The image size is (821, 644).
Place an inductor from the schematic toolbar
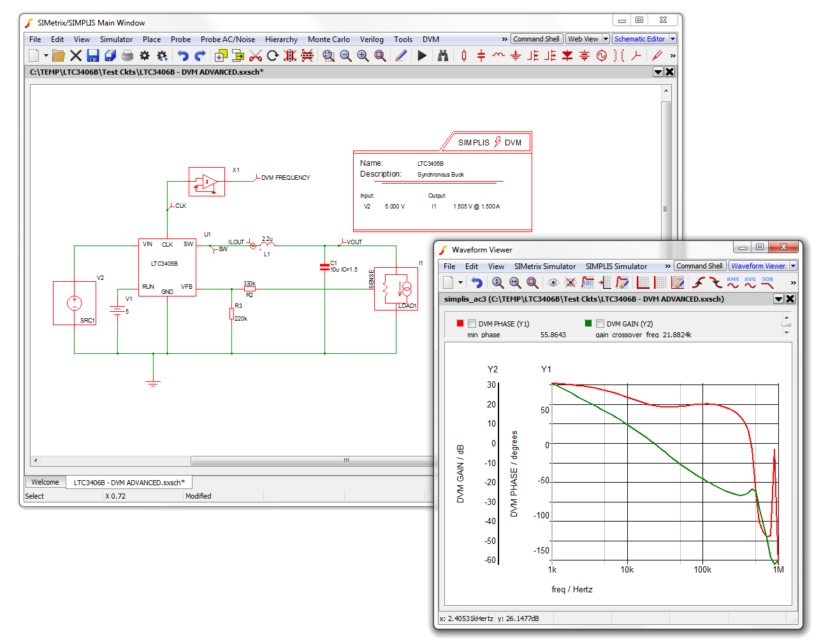(498, 56)
